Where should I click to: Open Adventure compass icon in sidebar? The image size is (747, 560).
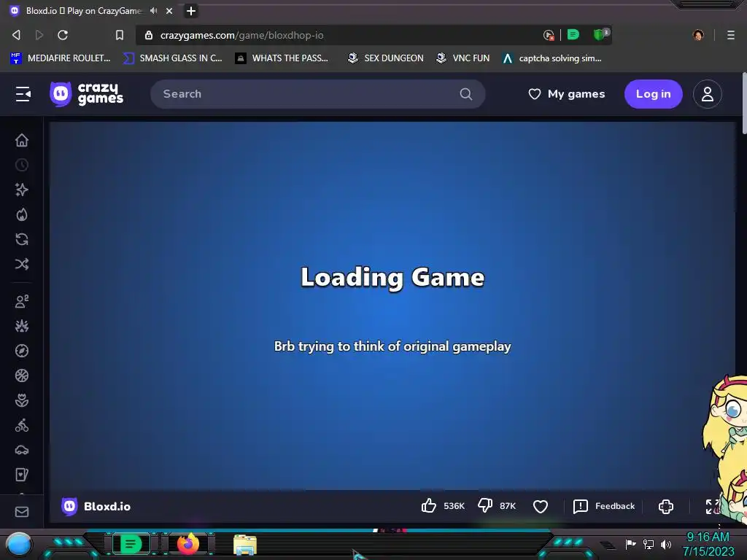tap(22, 351)
